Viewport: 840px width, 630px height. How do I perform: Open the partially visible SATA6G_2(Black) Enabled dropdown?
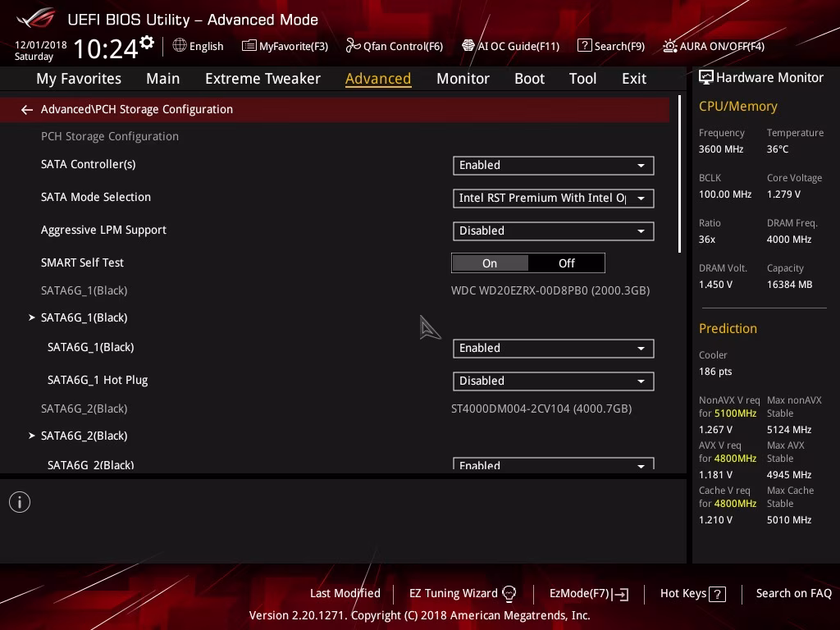(x=554, y=464)
